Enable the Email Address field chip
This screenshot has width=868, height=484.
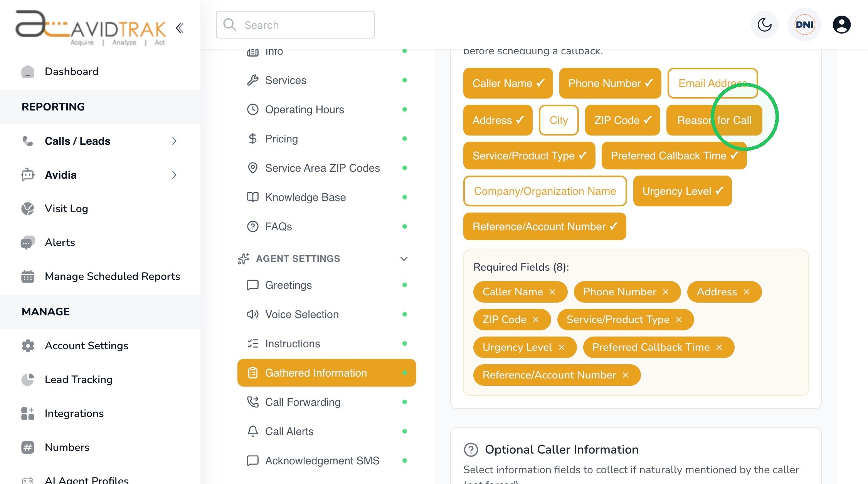pyautogui.click(x=712, y=83)
